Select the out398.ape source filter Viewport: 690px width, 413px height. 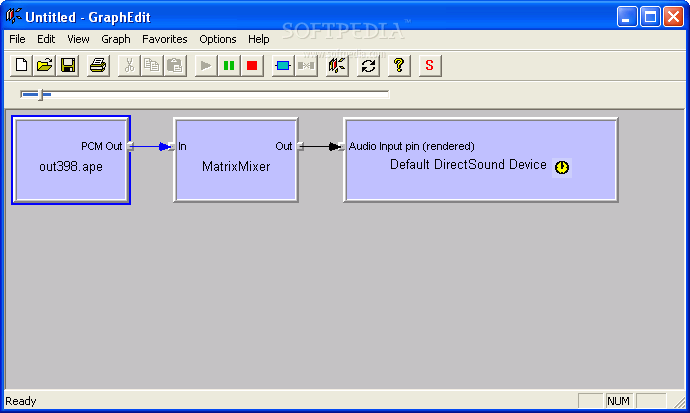(x=71, y=160)
